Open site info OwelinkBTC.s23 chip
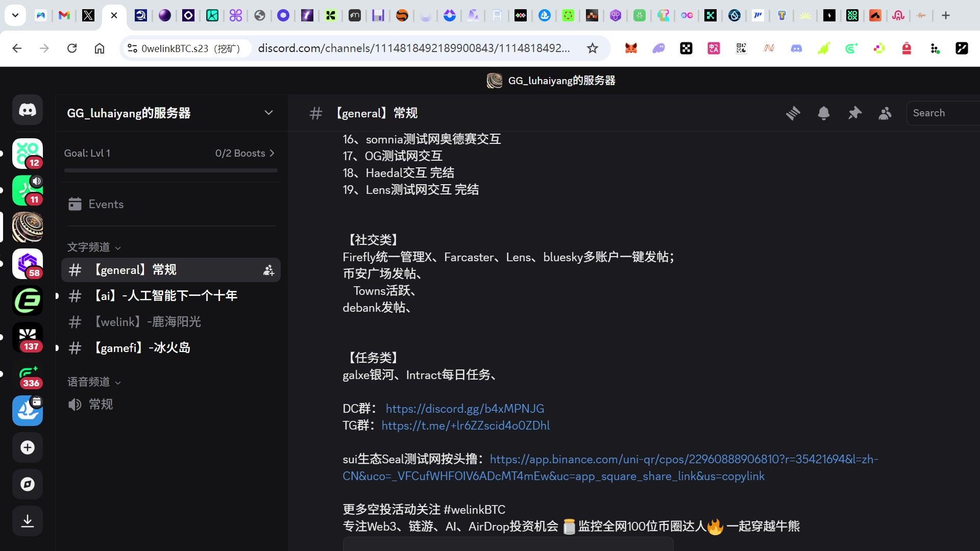The height and width of the screenshot is (551, 980). [186, 48]
